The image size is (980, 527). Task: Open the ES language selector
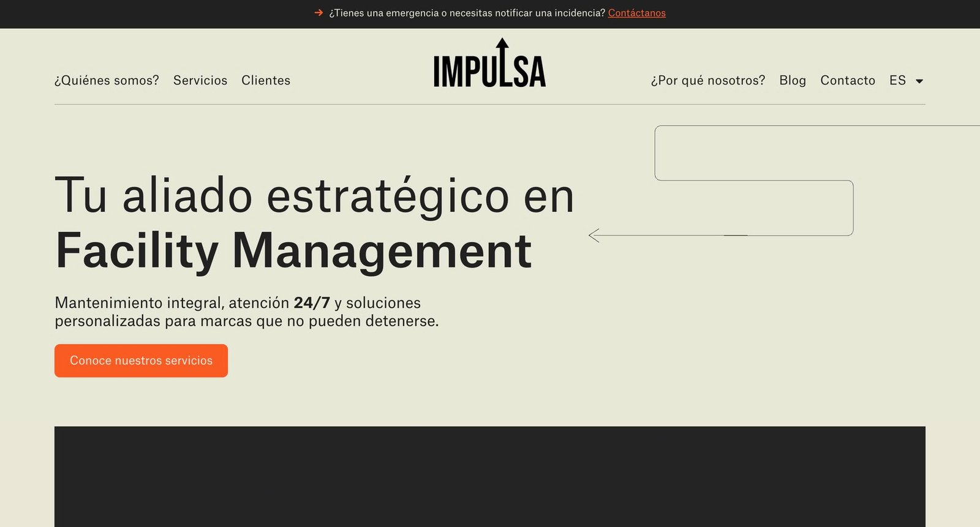click(x=898, y=80)
